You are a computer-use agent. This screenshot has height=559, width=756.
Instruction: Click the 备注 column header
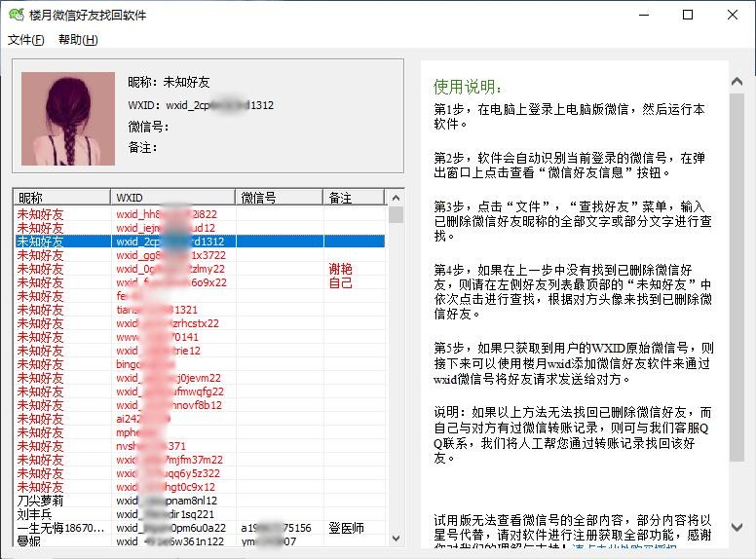coord(353,198)
